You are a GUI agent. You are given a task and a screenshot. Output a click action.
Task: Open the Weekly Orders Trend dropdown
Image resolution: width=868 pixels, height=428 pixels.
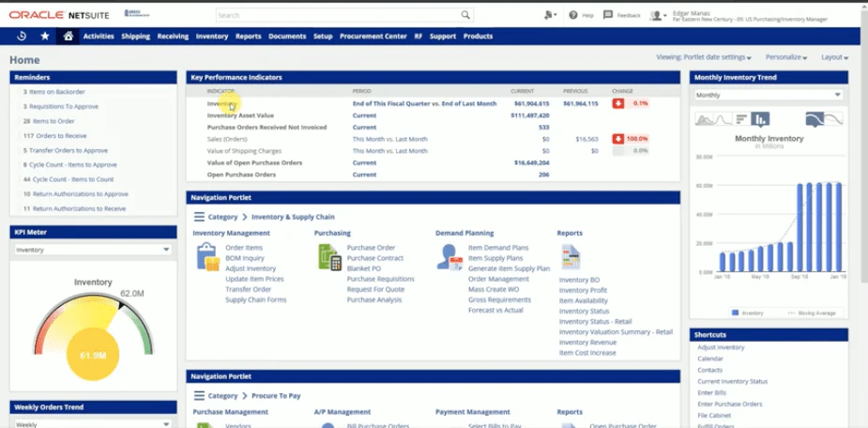pos(93,424)
